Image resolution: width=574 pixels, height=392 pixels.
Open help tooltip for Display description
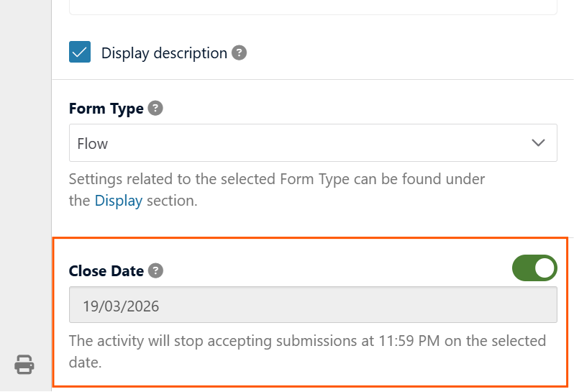(240, 53)
